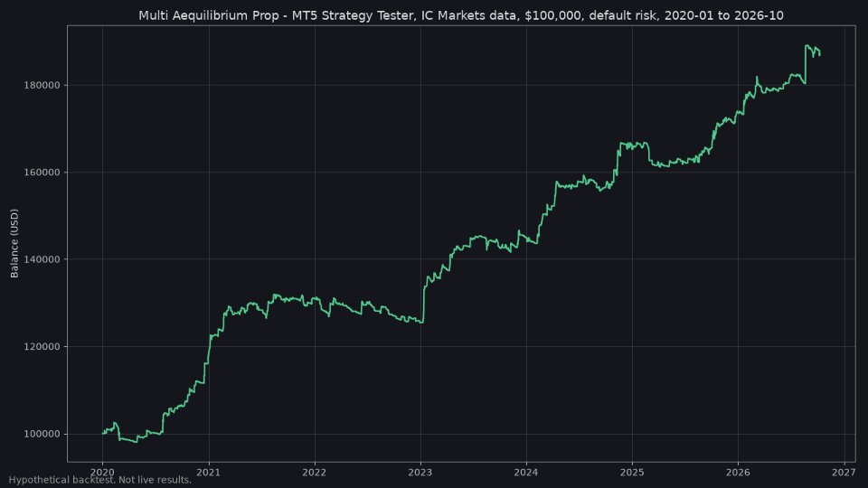Click the '2022' x-axis tick label
The width and height of the screenshot is (868, 488).
click(x=315, y=472)
